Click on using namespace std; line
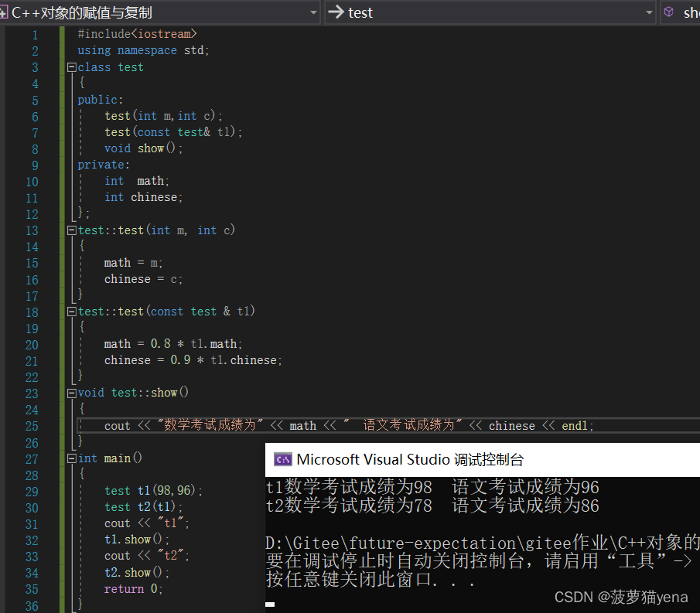This screenshot has height=613, width=700. tap(143, 50)
